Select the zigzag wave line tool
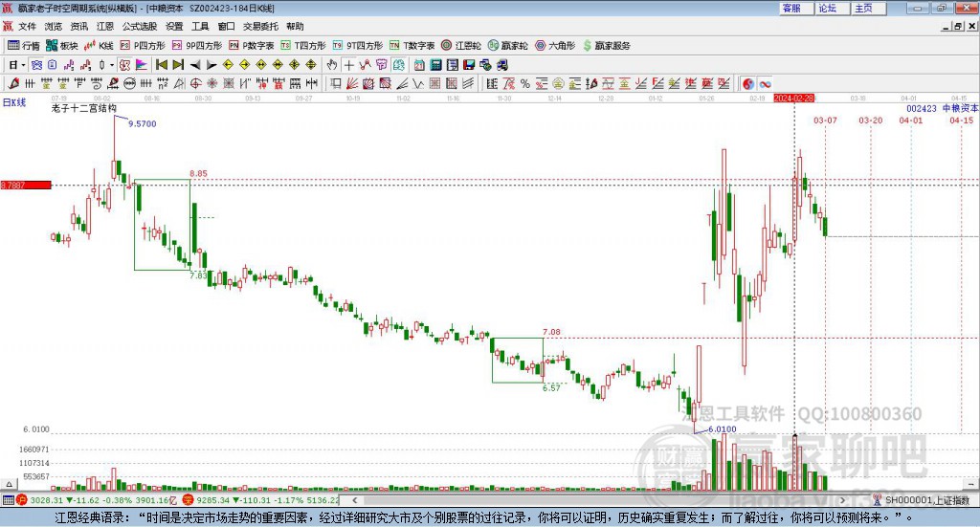980x527 pixels. coord(417,83)
